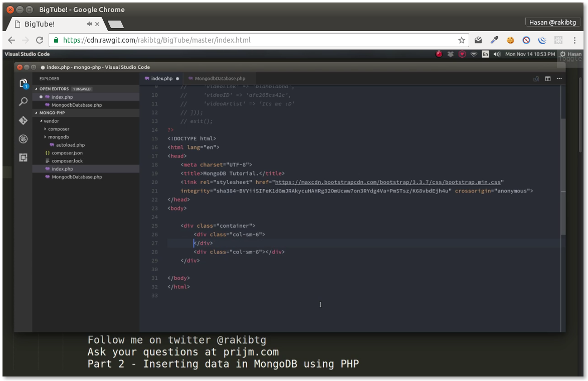Switch to the index.php editor tab
Viewport: 588px width, 381px height.
coord(161,78)
